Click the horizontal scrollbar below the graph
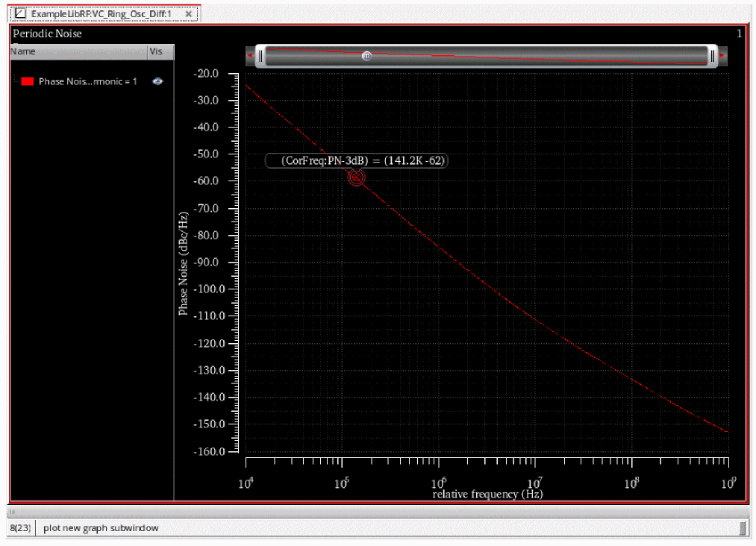This screenshot has height=546, width=756. [x=373, y=512]
